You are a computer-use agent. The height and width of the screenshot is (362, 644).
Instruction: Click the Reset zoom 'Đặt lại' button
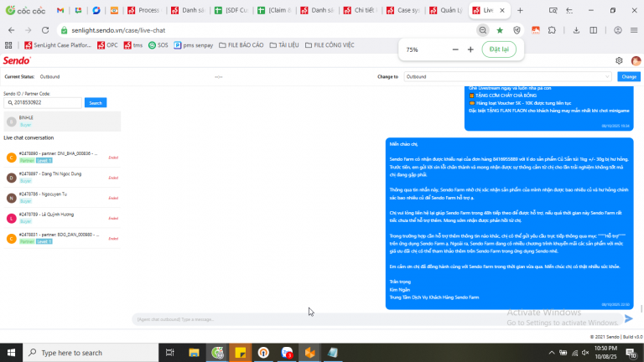[x=499, y=49]
